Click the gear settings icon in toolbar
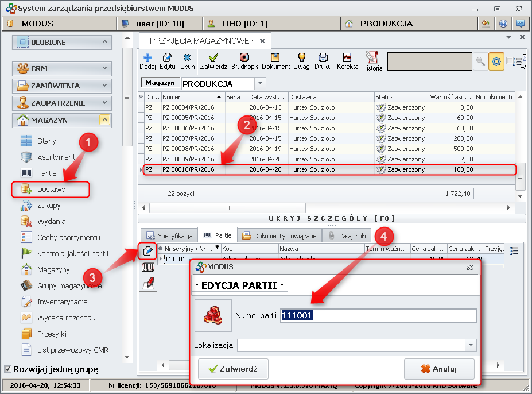Viewport: 532px width, 394px height. 496,61
